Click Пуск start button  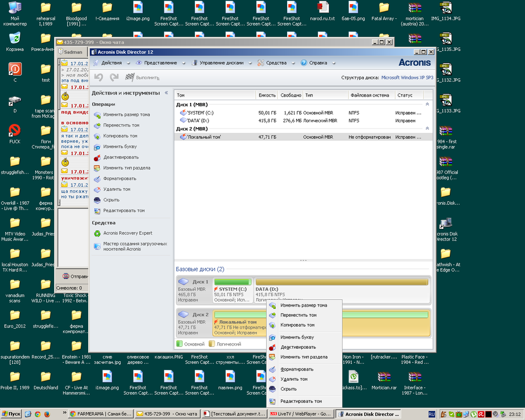(11, 414)
